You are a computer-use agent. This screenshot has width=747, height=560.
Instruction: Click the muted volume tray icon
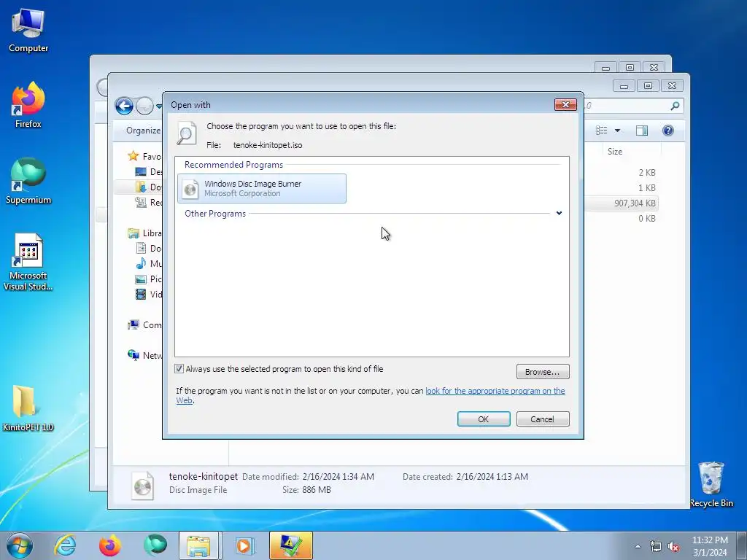pyautogui.click(x=673, y=547)
